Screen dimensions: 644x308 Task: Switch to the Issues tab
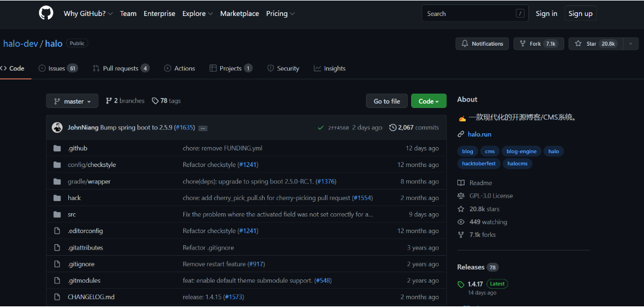coord(58,69)
